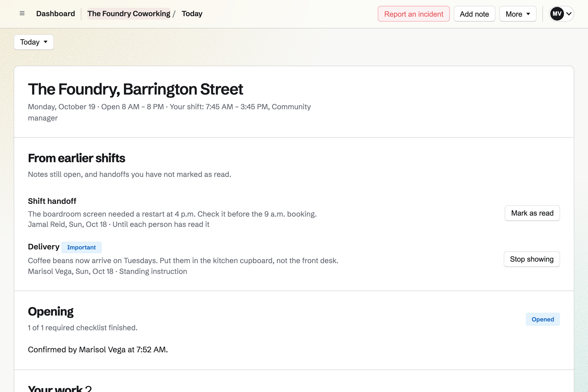Go to the Dashboard link

click(x=56, y=13)
